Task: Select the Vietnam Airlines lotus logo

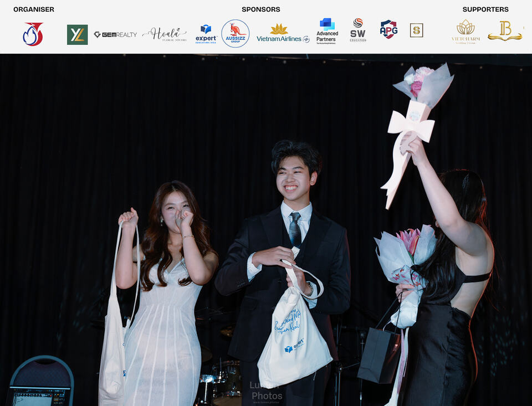Action: pos(283,33)
